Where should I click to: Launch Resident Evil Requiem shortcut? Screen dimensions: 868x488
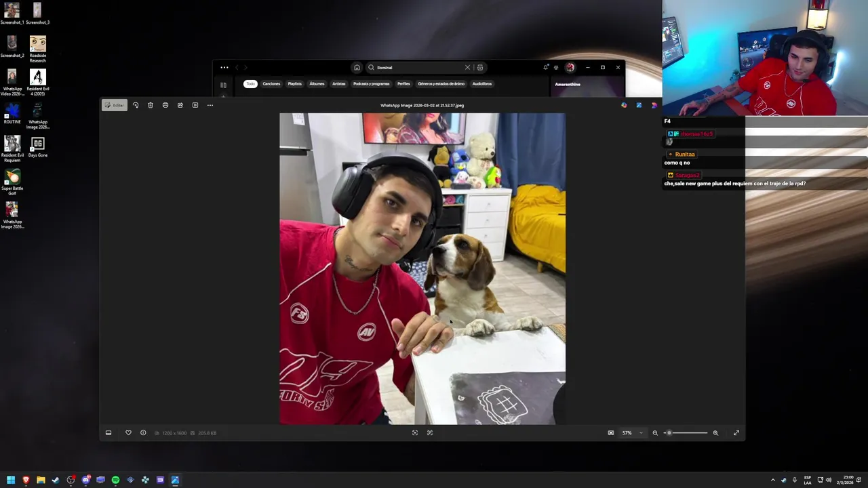tap(12, 148)
